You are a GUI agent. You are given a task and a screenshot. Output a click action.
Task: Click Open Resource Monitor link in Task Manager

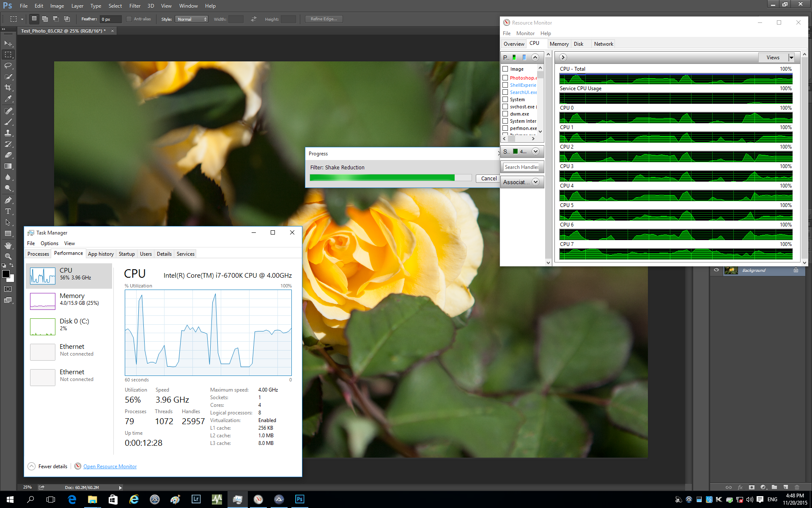(110, 467)
